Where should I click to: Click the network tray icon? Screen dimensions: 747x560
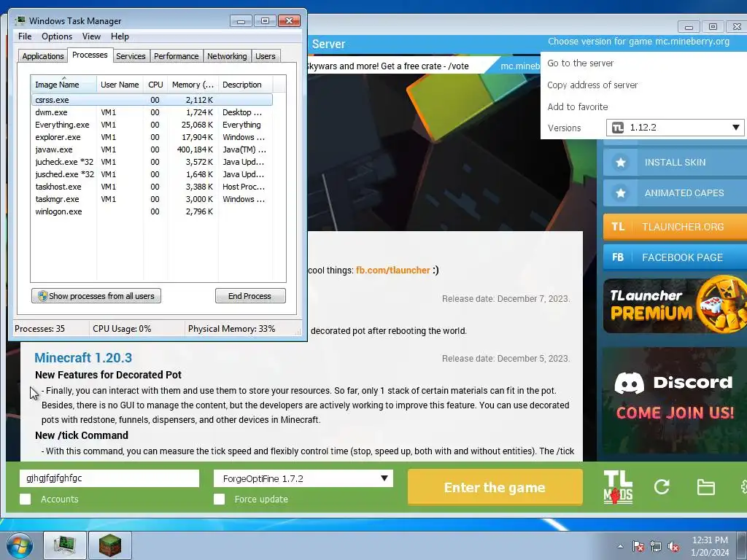(x=656, y=546)
